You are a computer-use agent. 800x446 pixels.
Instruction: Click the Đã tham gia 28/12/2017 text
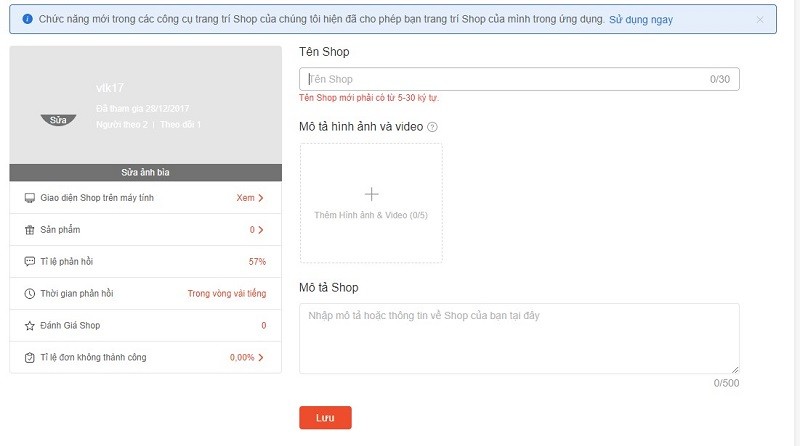pyautogui.click(x=142, y=109)
